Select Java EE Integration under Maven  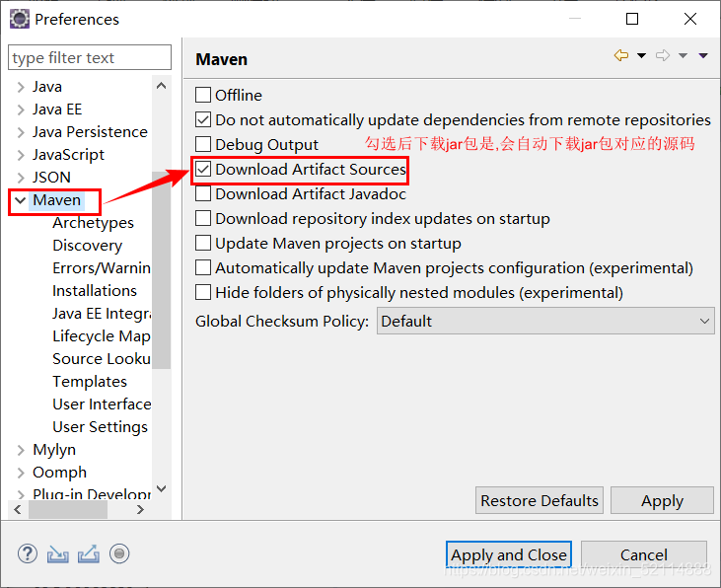[102, 314]
